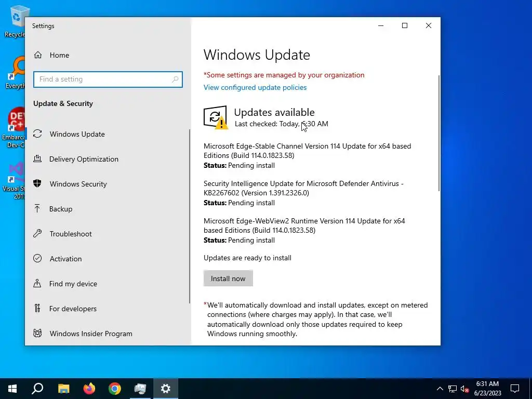Click the For developers tools icon
Image resolution: width=532 pixels, height=399 pixels.
(37, 308)
